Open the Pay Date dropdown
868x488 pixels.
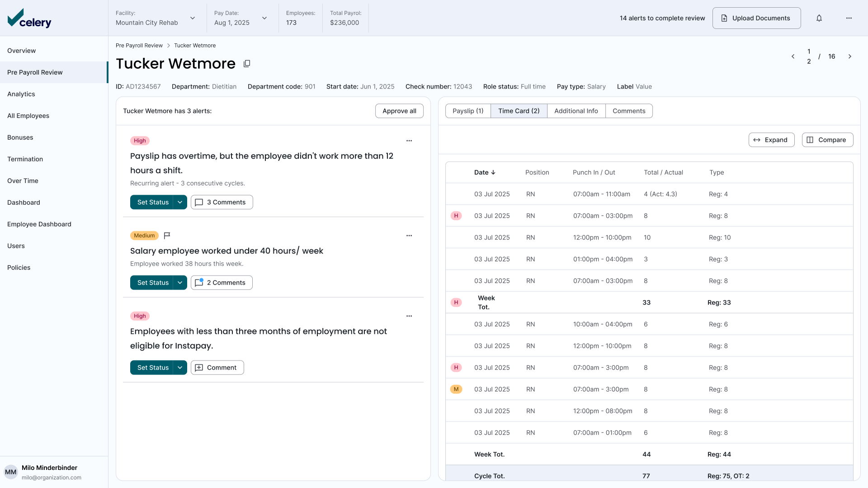tap(264, 18)
